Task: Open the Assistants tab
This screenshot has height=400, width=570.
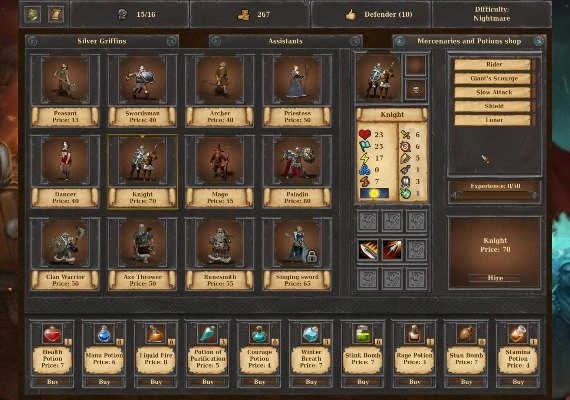Action: pos(285,41)
